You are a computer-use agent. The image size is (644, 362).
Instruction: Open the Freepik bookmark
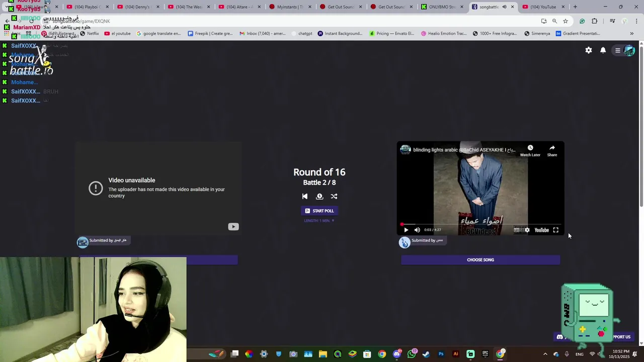210,34
